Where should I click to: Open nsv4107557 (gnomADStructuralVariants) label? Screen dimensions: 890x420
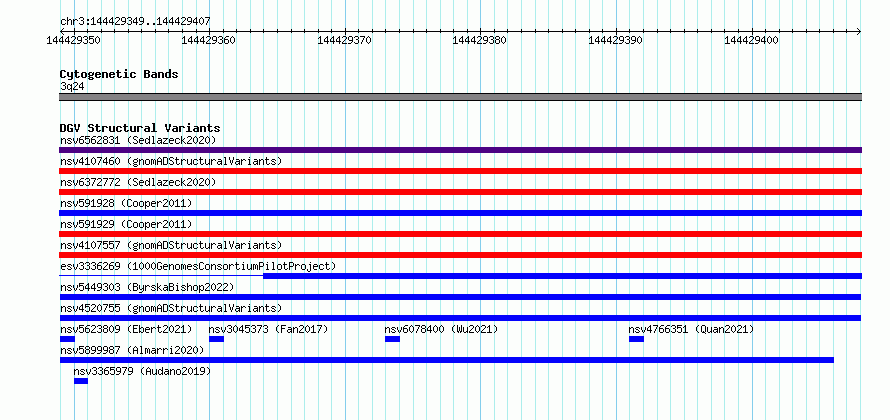171,245
